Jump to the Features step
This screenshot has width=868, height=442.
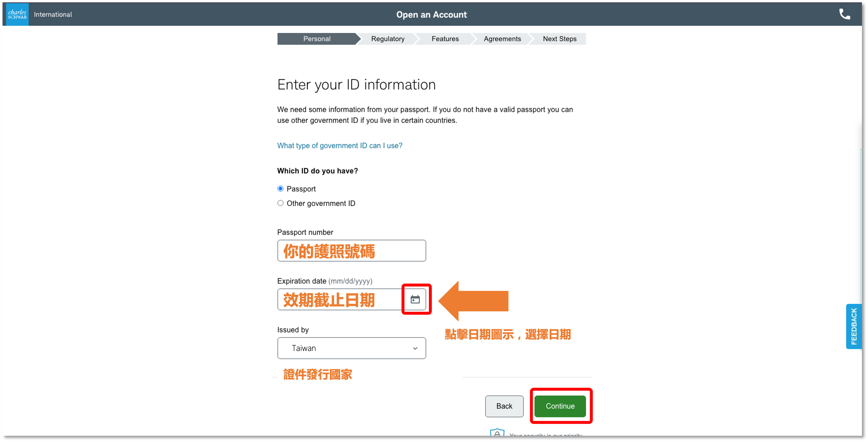click(445, 39)
